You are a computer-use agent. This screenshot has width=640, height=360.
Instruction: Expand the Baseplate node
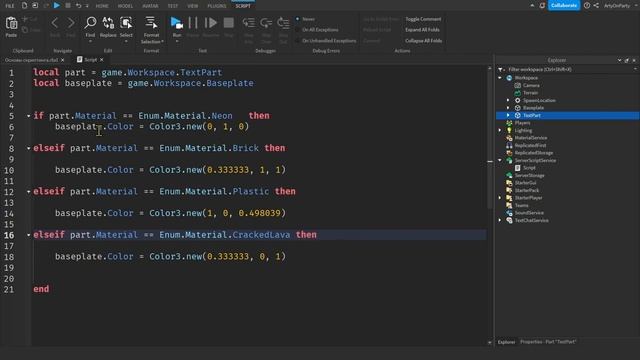(508, 108)
